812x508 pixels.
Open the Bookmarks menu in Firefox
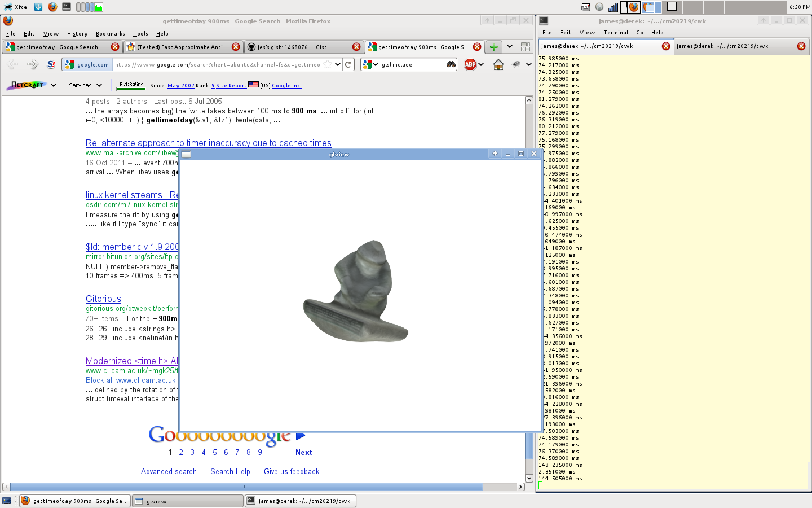pos(110,34)
